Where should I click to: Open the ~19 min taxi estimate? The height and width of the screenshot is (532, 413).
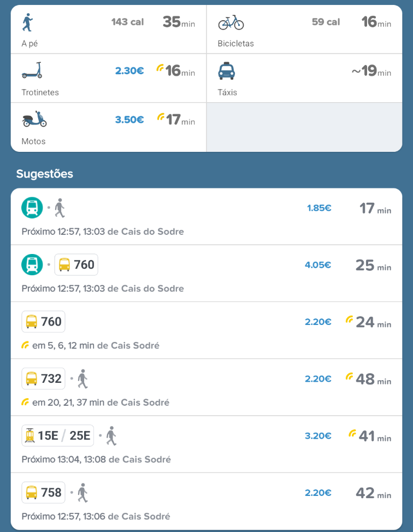tap(371, 71)
